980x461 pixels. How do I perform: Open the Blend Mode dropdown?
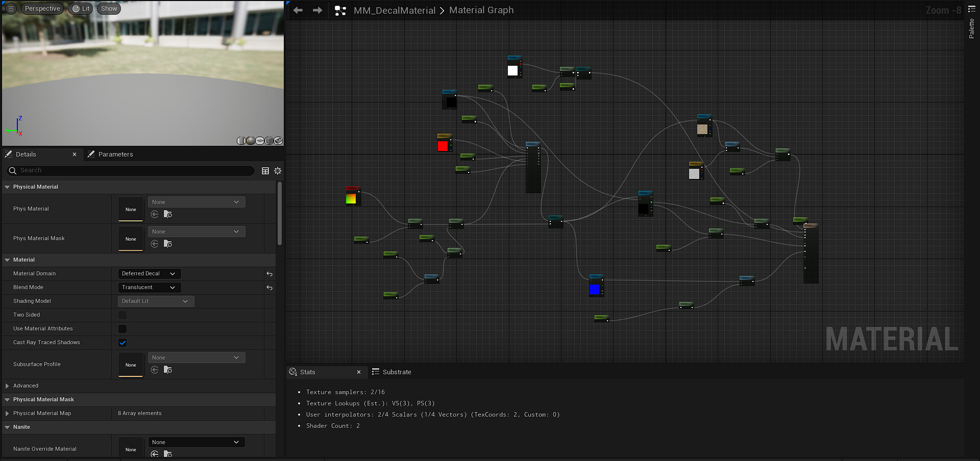pos(149,288)
